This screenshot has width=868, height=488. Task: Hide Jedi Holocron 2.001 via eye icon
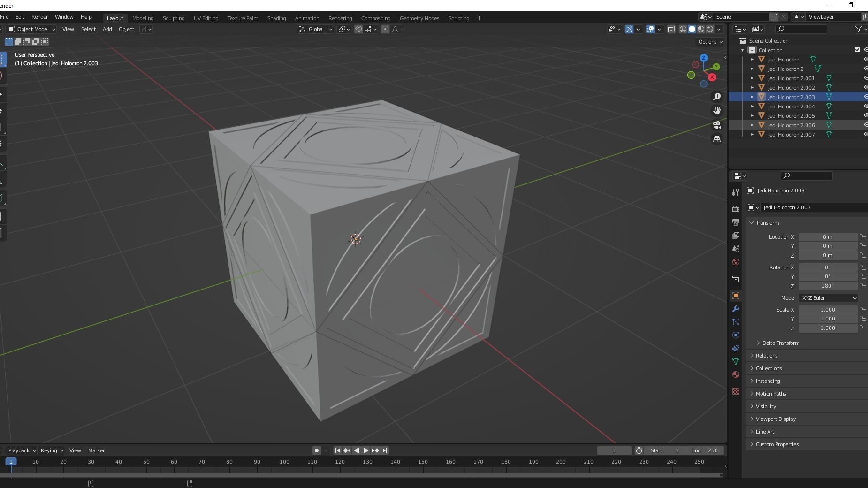pos(866,78)
